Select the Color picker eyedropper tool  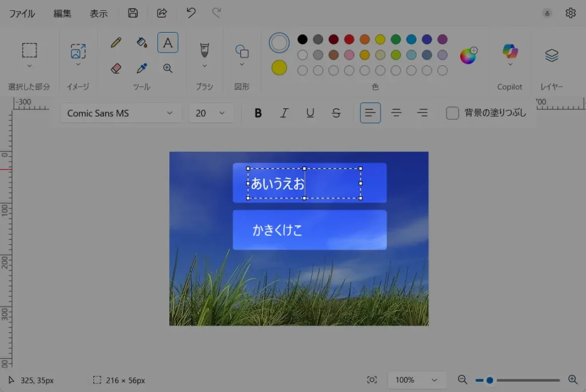[142, 68]
